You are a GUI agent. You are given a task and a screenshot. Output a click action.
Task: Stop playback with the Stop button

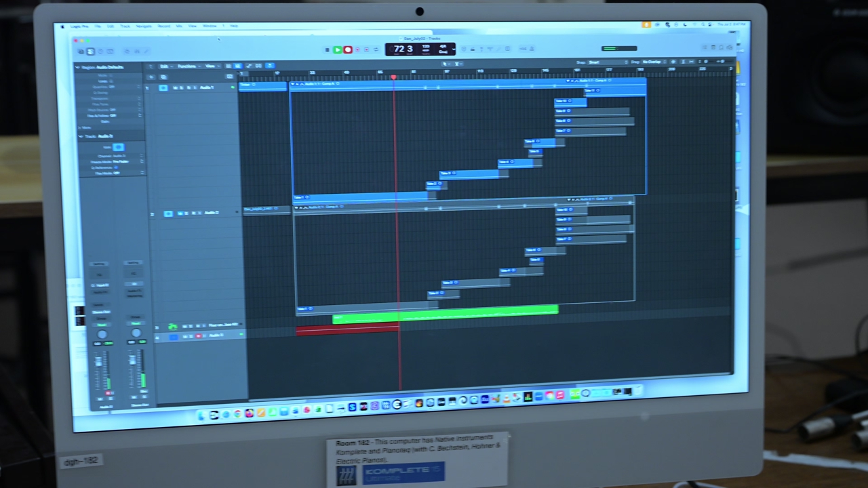tap(328, 49)
